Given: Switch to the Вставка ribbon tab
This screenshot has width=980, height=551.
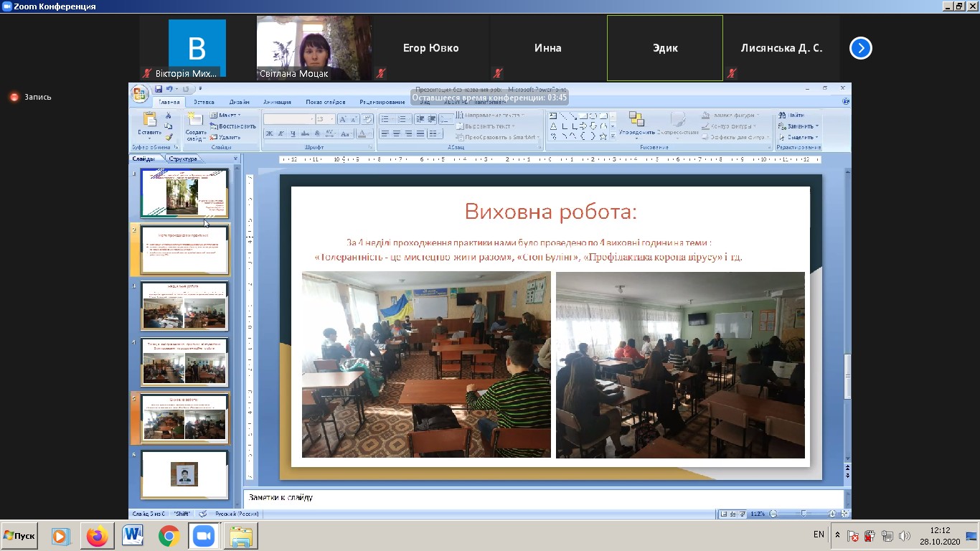Looking at the screenshot, I should pyautogui.click(x=204, y=102).
